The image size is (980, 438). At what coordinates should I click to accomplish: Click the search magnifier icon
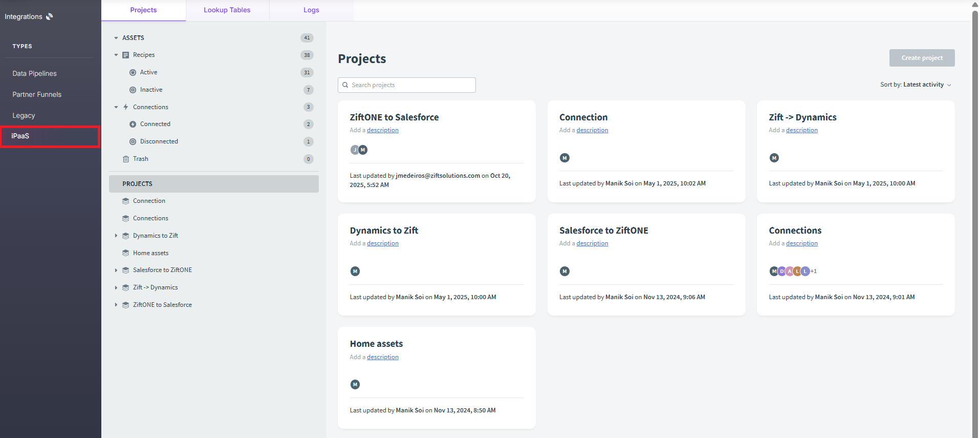345,85
